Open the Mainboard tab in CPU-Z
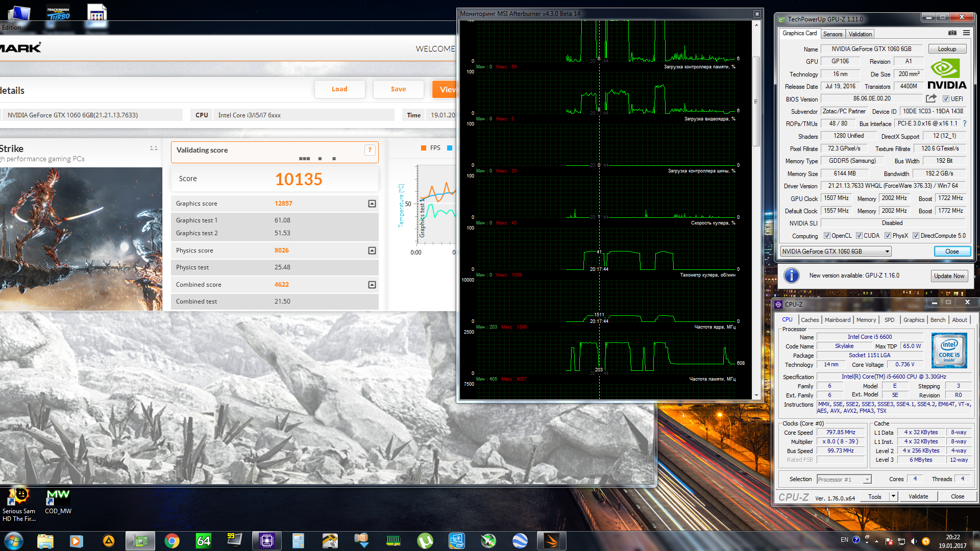980x551 pixels. coord(838,320)
